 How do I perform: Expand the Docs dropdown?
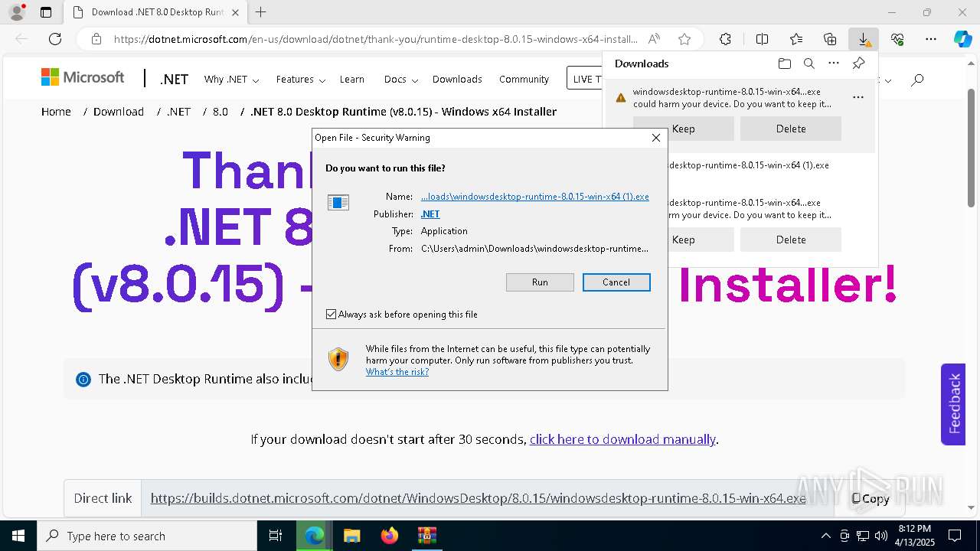click(401, 80)
